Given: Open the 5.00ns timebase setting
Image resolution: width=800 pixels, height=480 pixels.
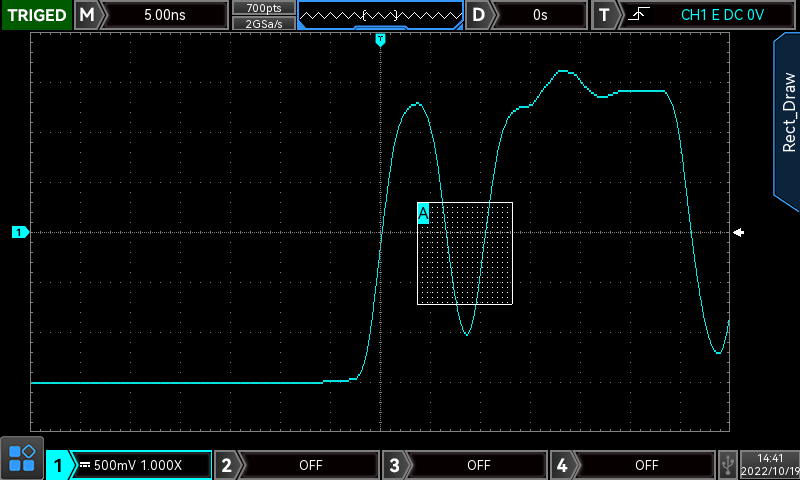Looking at the screenshot, I should (x=165, y=15).
